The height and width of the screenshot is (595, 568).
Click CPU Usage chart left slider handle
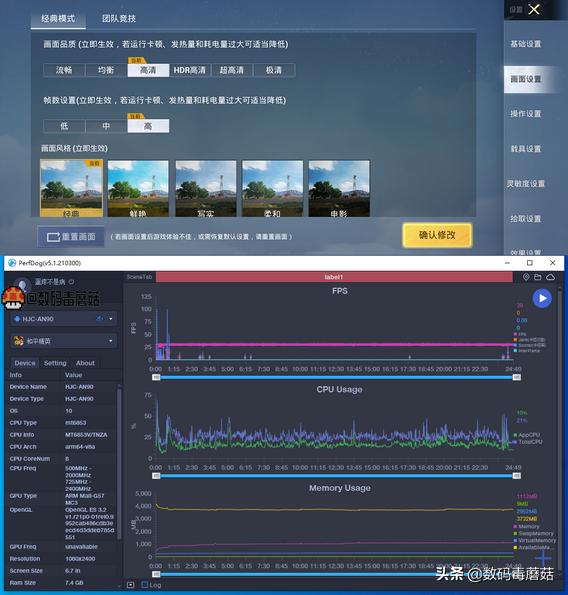(x=156, y=476)
